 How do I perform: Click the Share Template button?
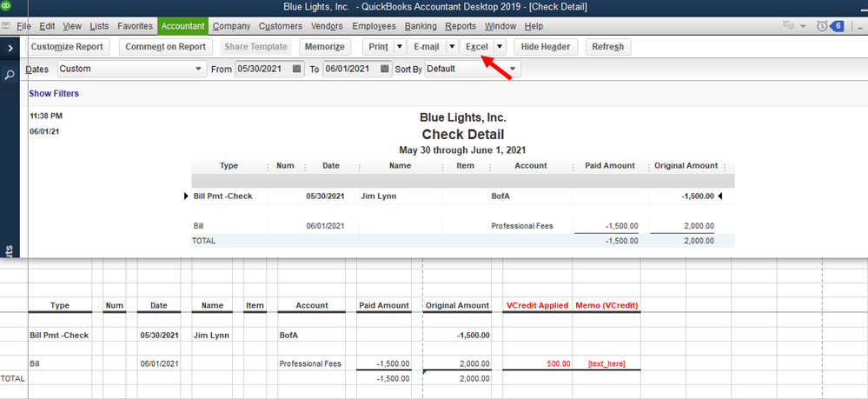click(255, 47)
